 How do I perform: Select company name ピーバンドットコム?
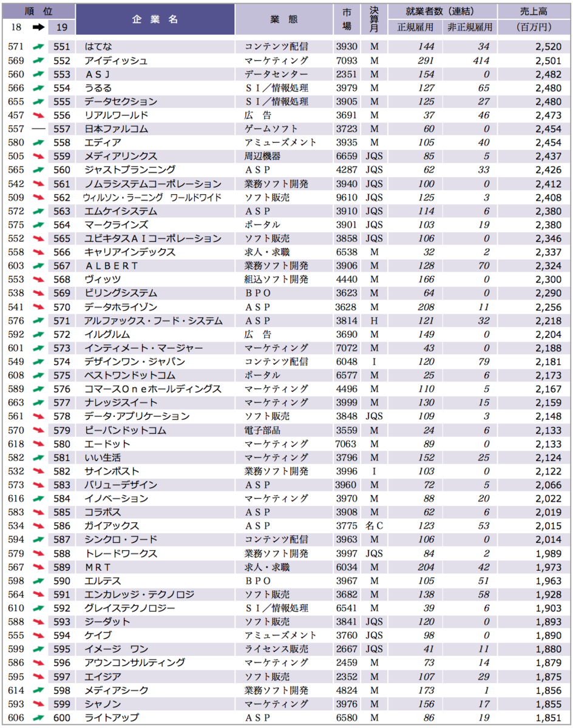pos(126,430)
